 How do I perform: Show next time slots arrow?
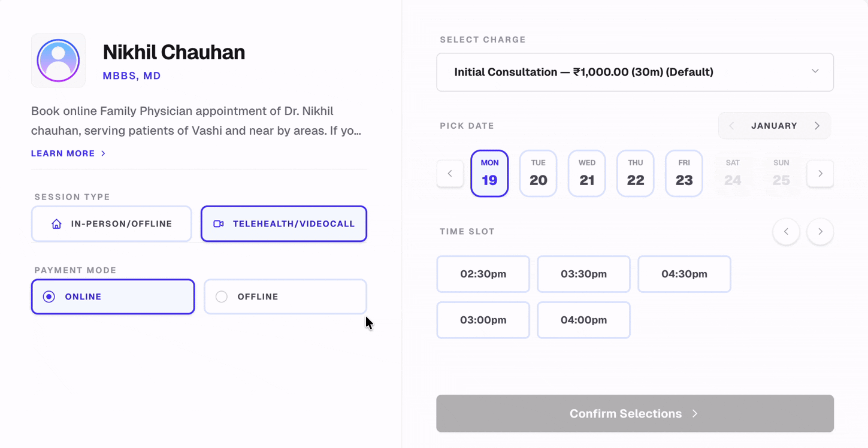[x=820, y=232]
